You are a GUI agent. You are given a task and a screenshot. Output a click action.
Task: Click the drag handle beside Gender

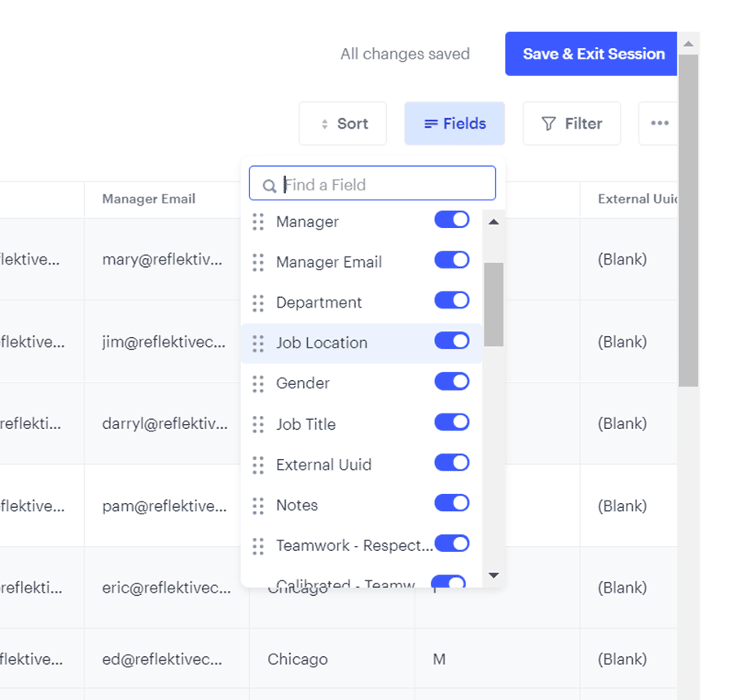(258, 383)
